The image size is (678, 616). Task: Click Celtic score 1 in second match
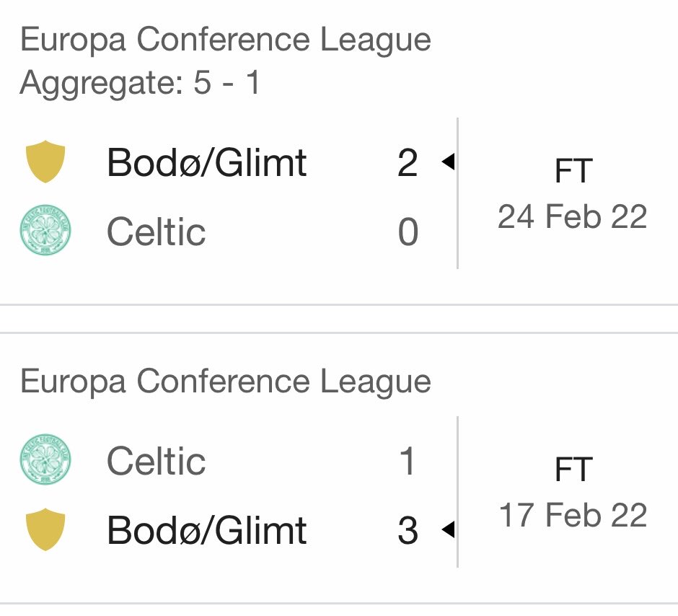[x=408, y=461]
